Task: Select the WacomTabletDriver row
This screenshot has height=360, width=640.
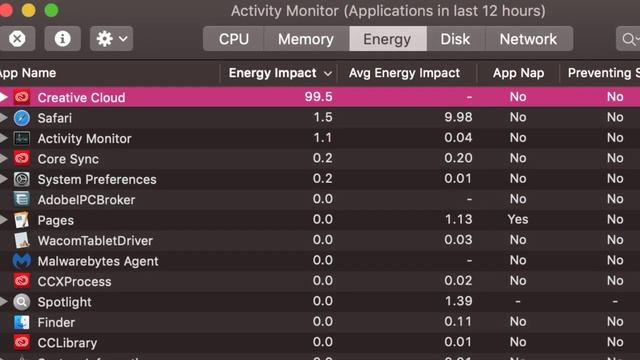Action: [x=320, y=240]
